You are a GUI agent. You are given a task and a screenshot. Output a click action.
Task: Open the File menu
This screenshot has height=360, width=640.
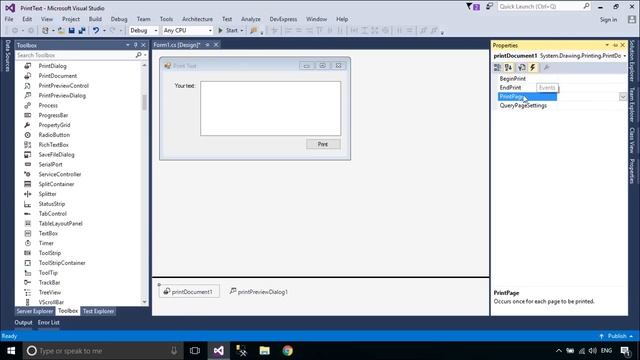[9, 19]
